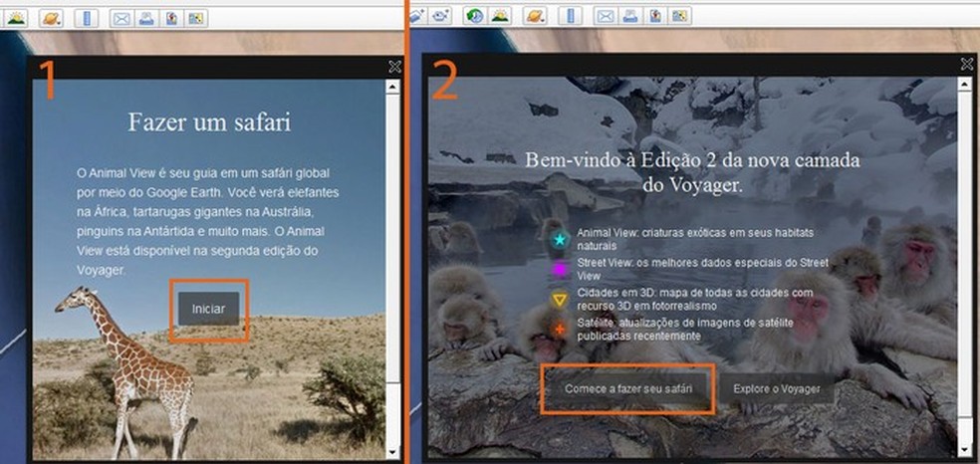Click the cyan star Animal View icon
The width and height of the screenshot is (980, 464).
(560, 239)
